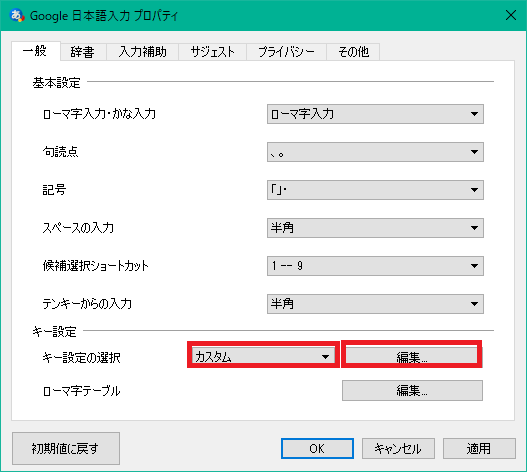Click the 初期値に戻す button
The height and width of the screenshot is (472, 527).
(66, 448)
